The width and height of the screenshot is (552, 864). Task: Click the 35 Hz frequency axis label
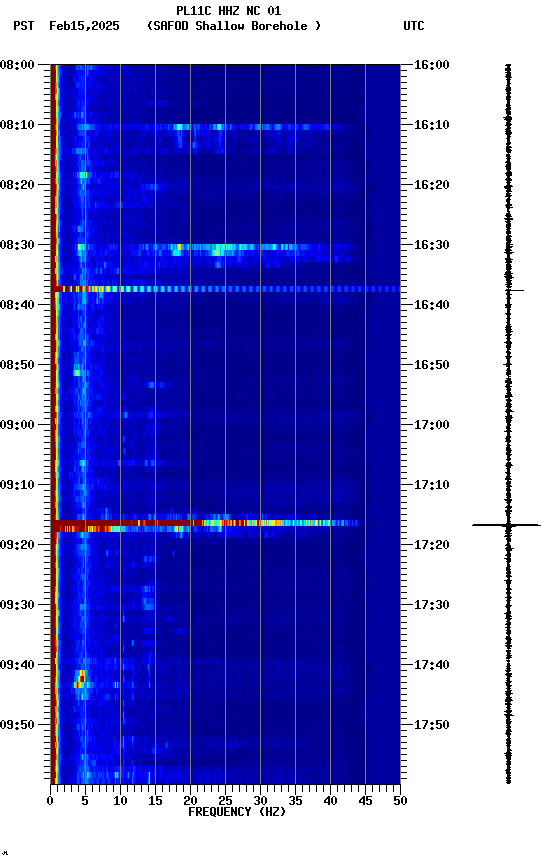295,801
